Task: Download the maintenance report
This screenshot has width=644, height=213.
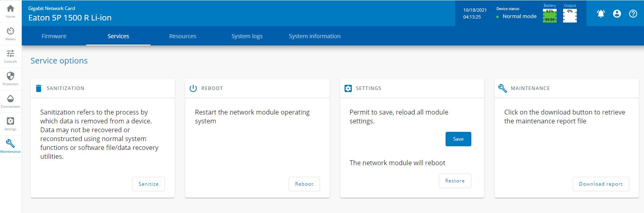Action: 601,184
